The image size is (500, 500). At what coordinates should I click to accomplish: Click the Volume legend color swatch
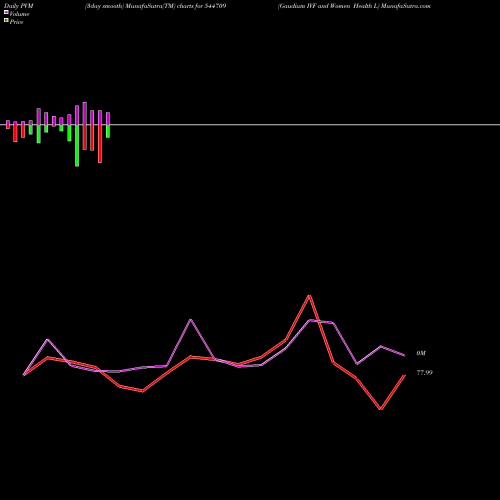pyautogui.click(x=6, y=13)
